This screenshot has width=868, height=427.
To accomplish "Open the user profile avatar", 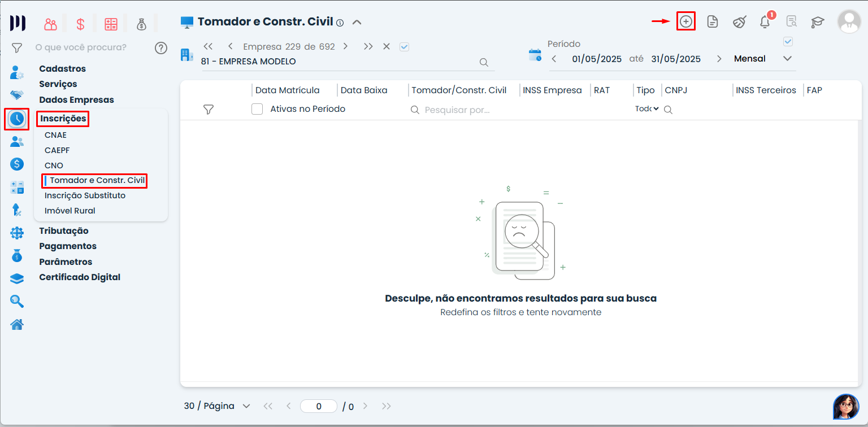I will 849,22.
